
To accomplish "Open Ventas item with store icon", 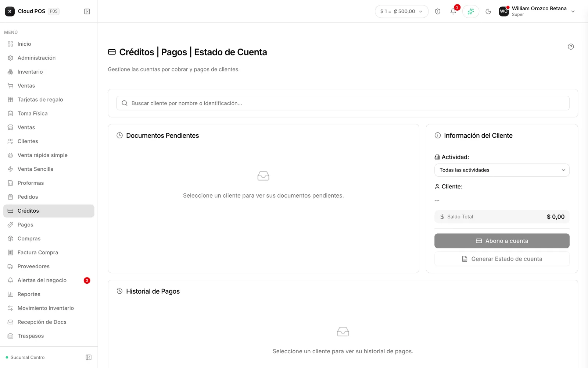I will (49, 127).
